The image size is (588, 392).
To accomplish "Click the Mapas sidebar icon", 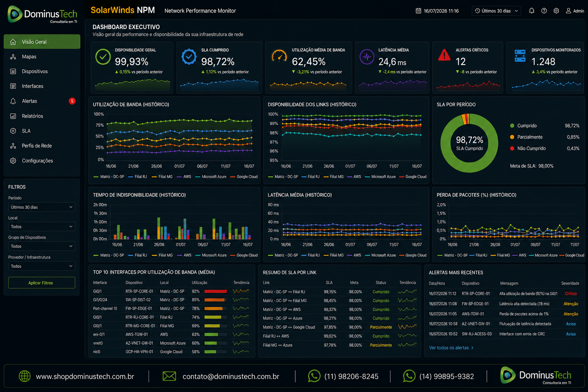I will click(13, 57).
